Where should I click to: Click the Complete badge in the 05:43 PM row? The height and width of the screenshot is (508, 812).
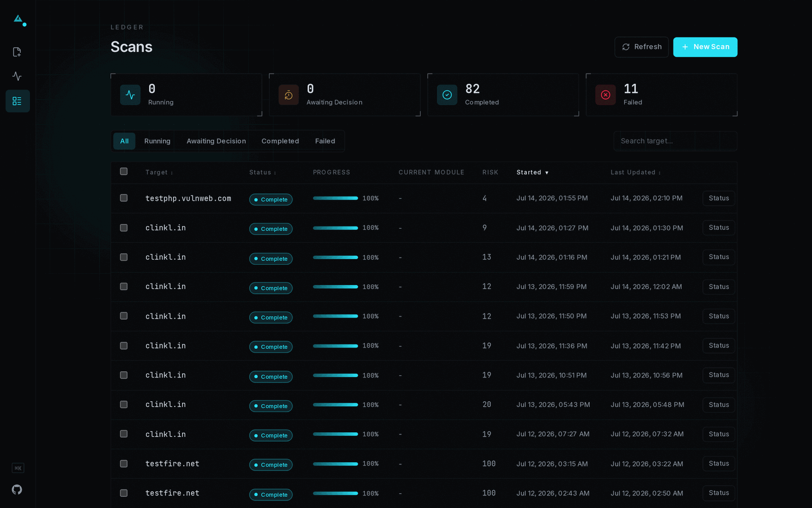(270, 406)
